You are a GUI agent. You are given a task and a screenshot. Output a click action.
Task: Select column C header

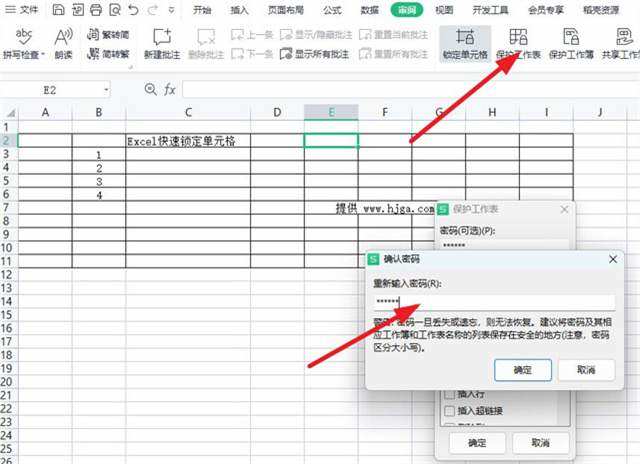pos(188,112)
